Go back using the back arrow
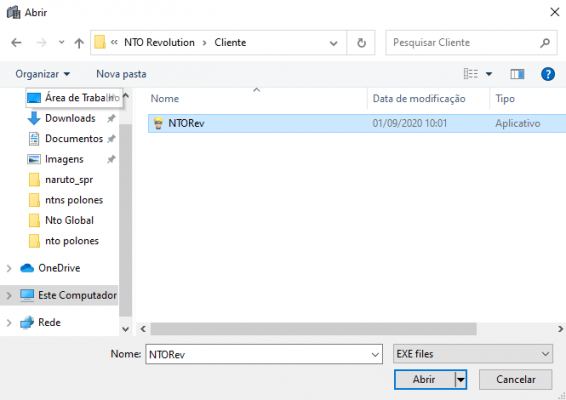Screen dimensions: 566x400 click(x=16, y=43)
